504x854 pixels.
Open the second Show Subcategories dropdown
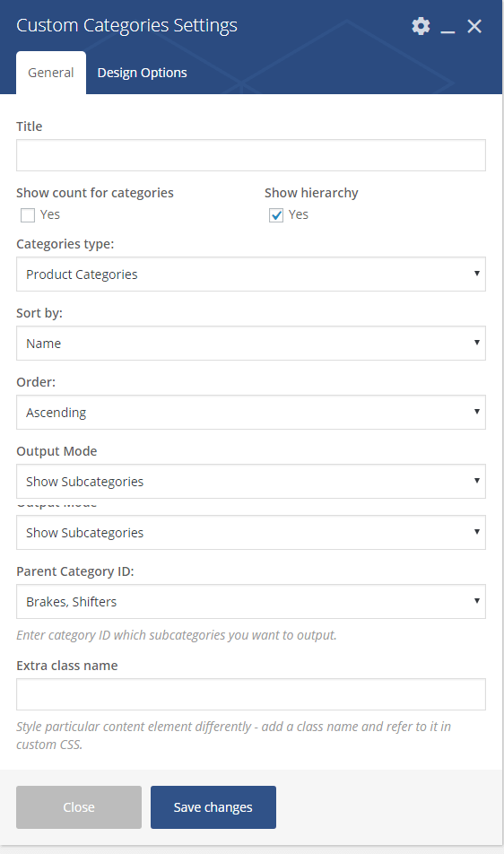pos(251,533)
